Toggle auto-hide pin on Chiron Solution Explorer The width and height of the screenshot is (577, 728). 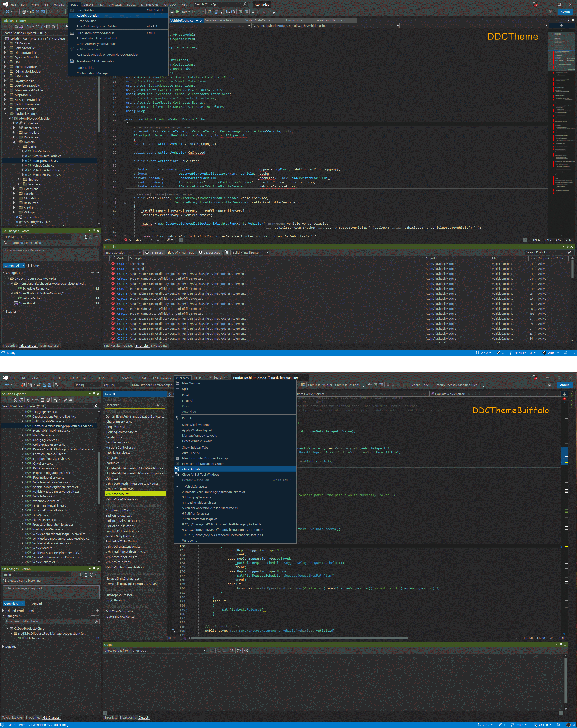[94, 394]
